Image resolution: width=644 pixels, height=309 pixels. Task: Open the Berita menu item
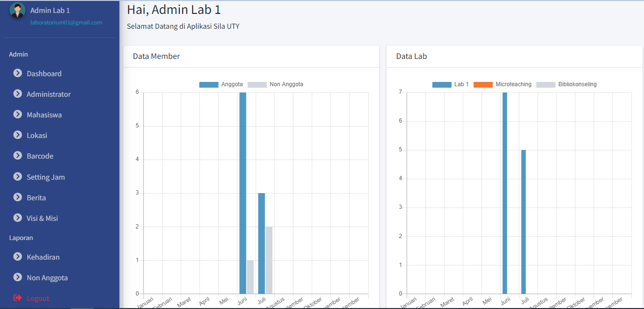[36, 197]
